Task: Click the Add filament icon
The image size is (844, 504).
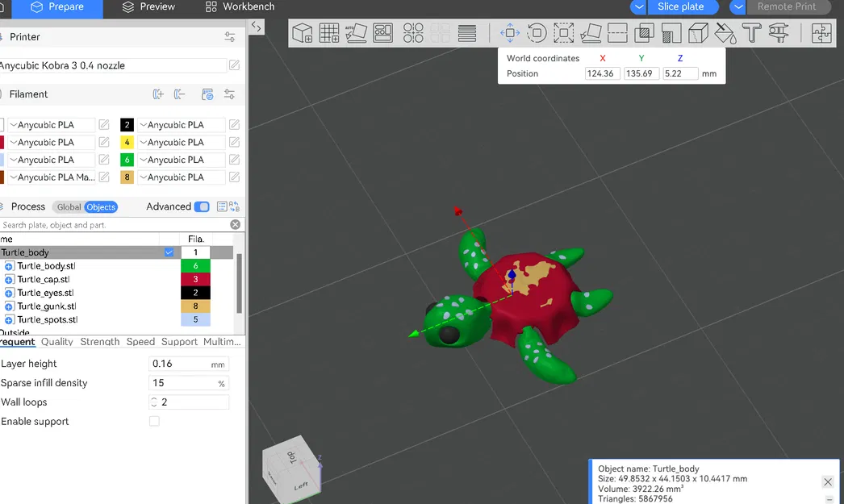Action: 157,94
